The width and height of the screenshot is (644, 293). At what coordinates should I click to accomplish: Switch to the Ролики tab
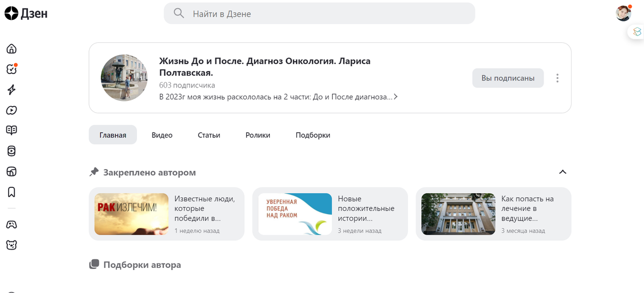[258, 135]
